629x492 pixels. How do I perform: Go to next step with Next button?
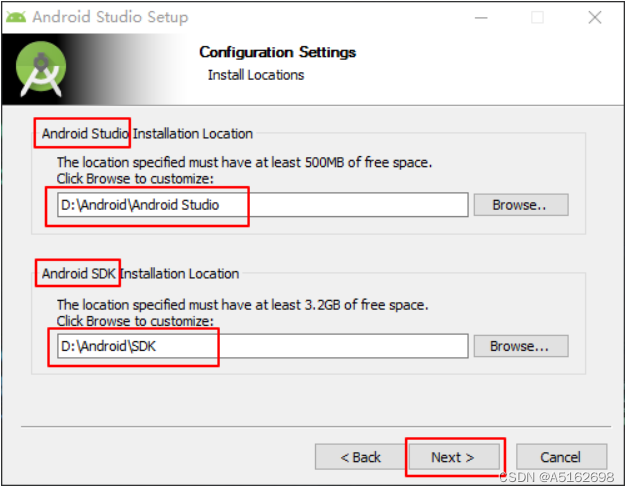pos(455,459)
